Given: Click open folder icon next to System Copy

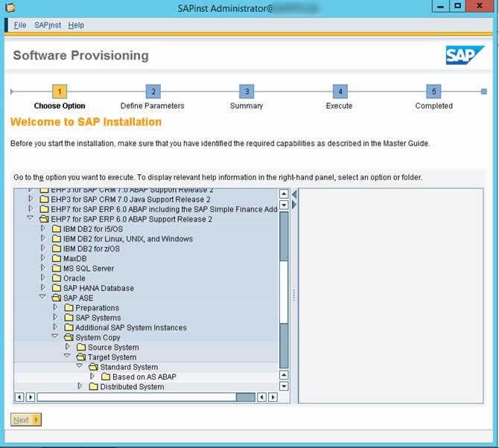Looking at the screenshot, I should click(69, 338).
